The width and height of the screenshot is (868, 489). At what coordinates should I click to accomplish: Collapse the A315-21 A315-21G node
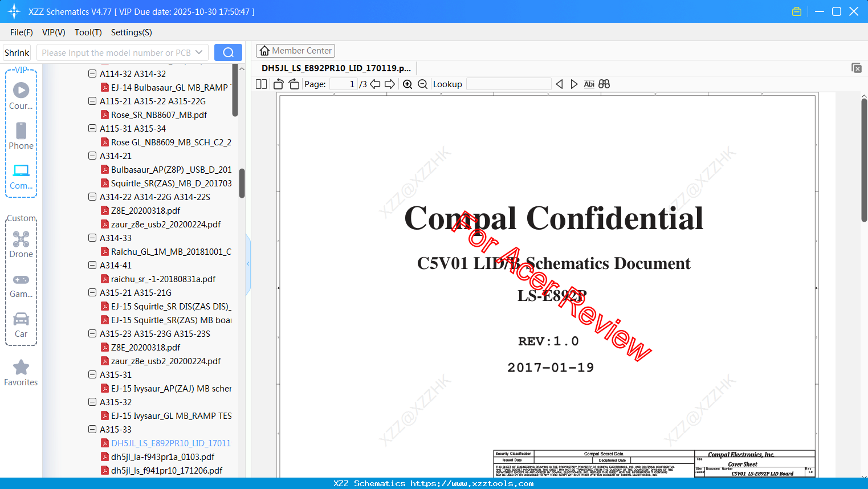click(92, 292)
